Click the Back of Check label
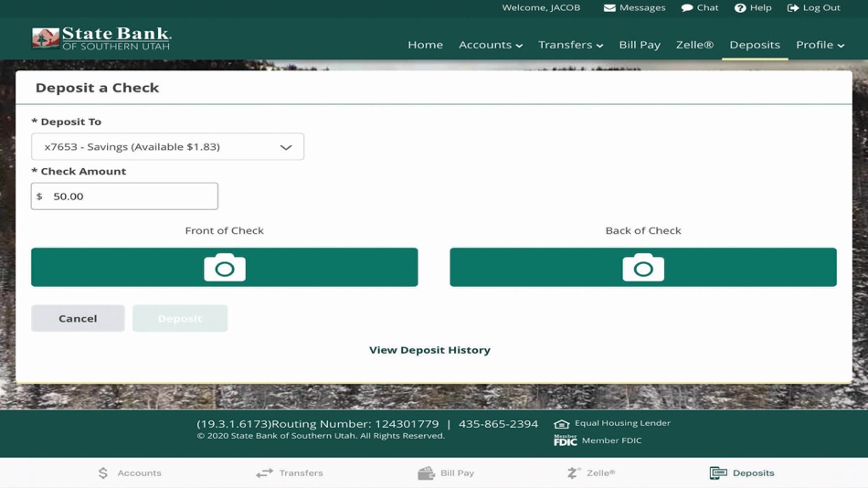The image size is (868, 488). (x=642, y=230)
